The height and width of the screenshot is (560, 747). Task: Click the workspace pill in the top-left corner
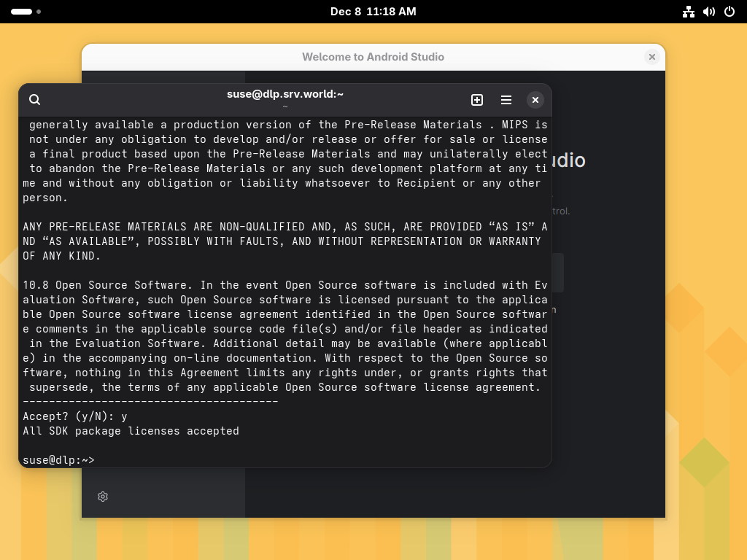[21, 12]
